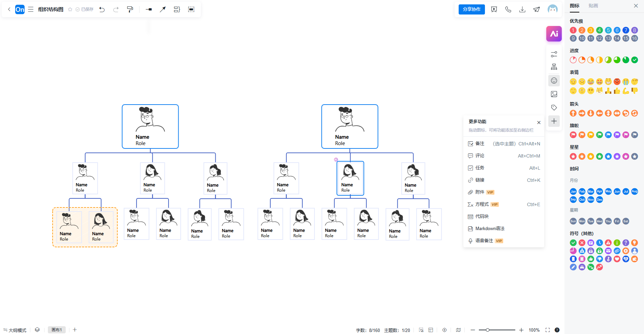This screenshot has width=644, height=334.
Task: Select the 代码块 code block option
Action: 482,217
